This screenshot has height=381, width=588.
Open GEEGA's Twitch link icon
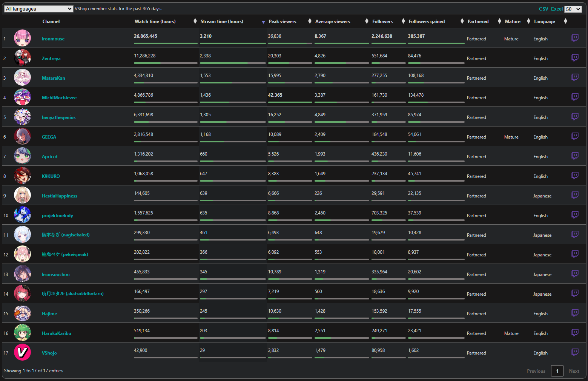click(x=575, y=136)
